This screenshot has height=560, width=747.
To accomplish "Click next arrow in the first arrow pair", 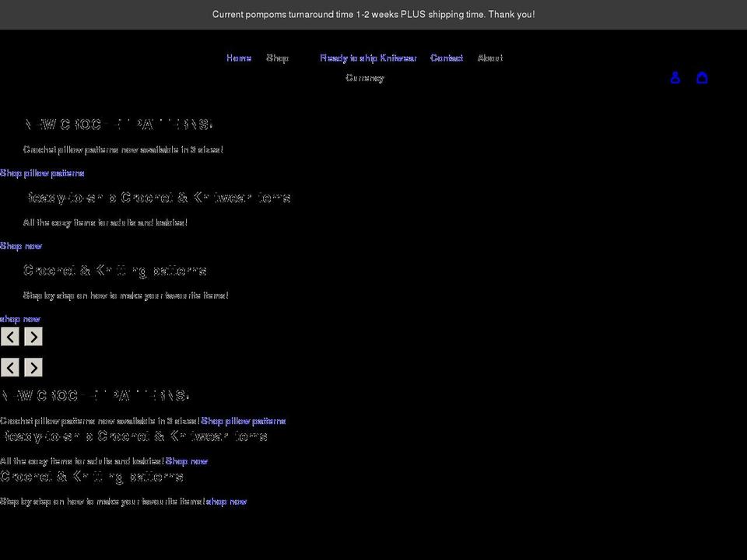I will [33, 337].
